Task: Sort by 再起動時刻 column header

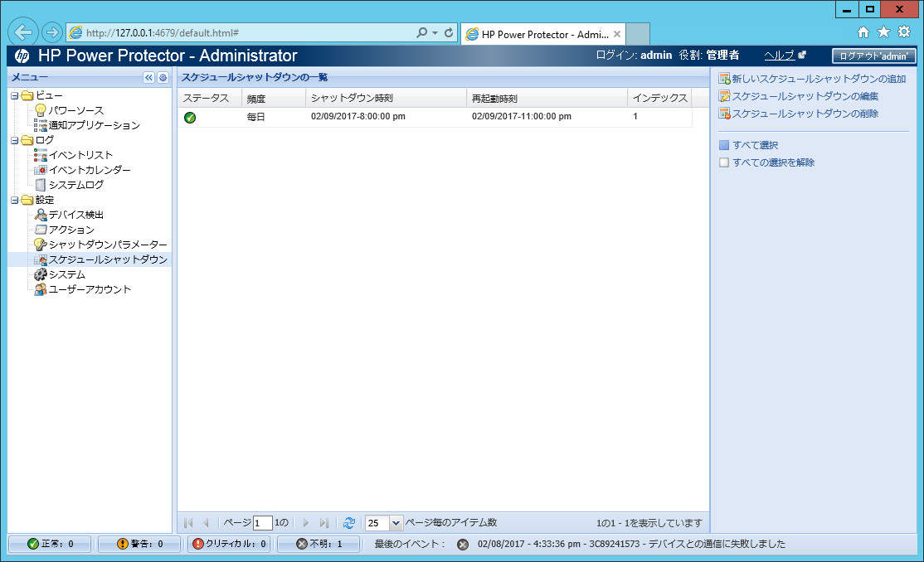Action: (547, 99)
